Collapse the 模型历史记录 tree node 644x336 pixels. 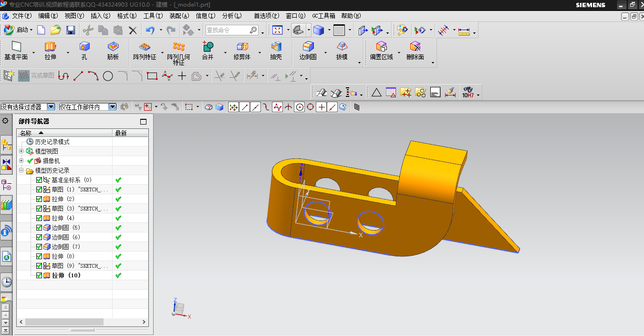tap(21, 170)
